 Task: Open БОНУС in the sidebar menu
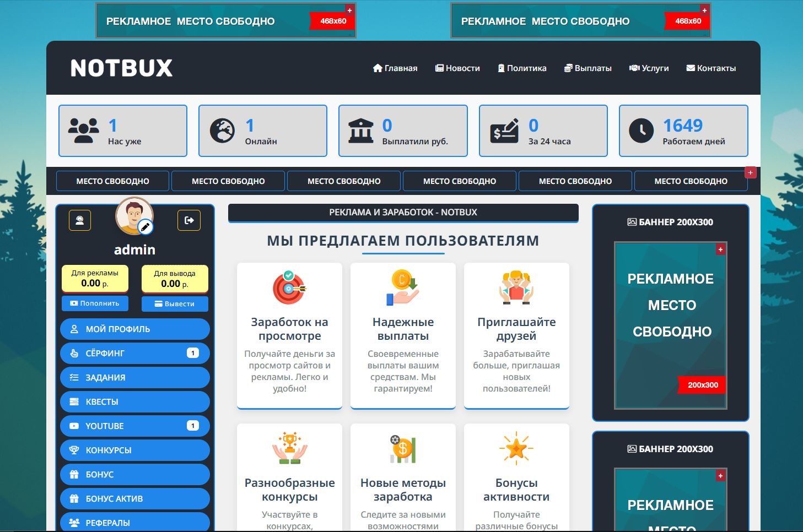tap(135, 474)
